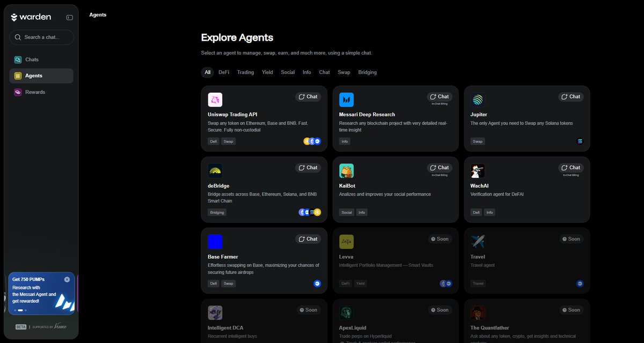Click Info tag on KaiBot card
Viewport: 644px width, 343px height.
[362, 212]
